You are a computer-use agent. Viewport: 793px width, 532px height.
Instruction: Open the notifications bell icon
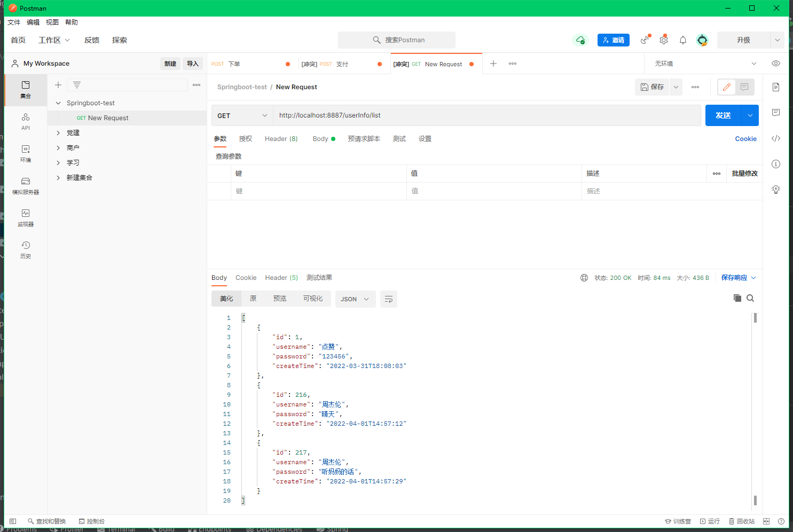(683, 40)
